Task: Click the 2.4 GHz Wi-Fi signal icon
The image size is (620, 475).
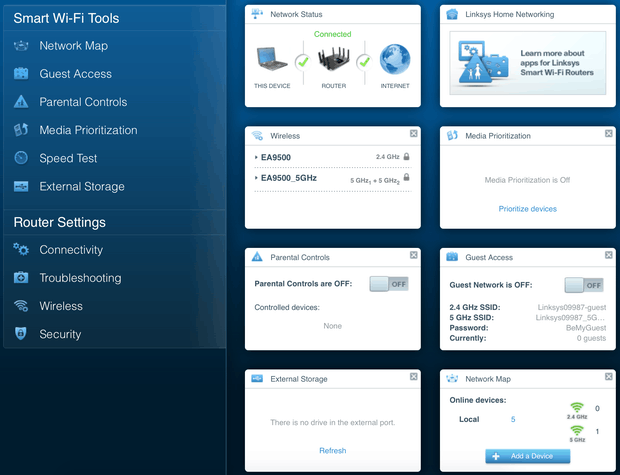Action: click(577, 407)
